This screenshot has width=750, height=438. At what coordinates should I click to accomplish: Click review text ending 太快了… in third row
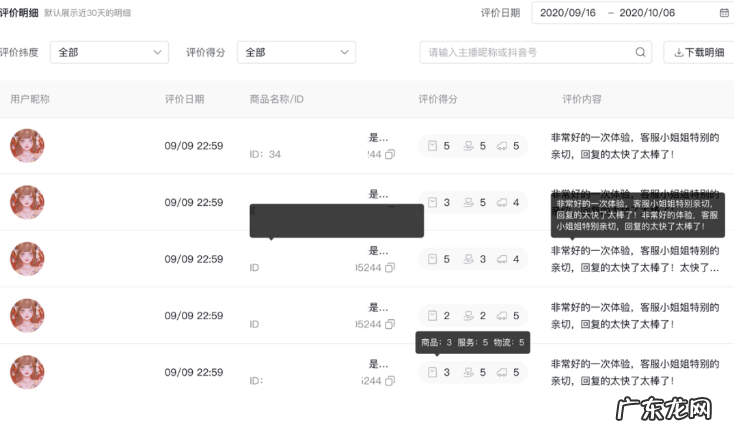coord(635,259)
